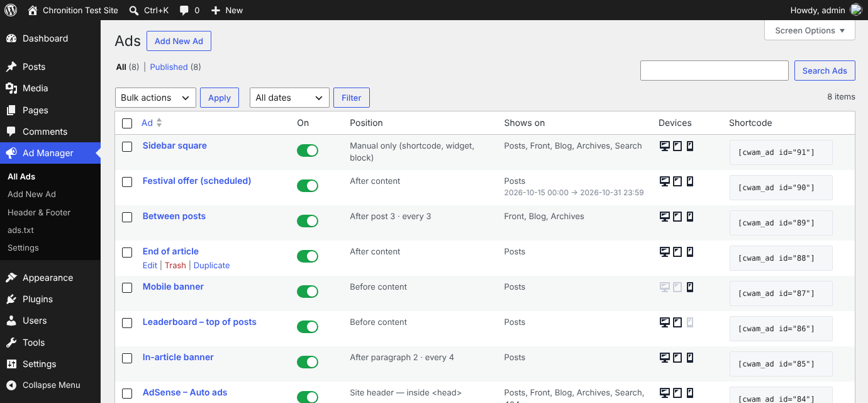Open the AdSense – Auto ads ad
Screen dimensions: 868x403
(x=185, y=392)
